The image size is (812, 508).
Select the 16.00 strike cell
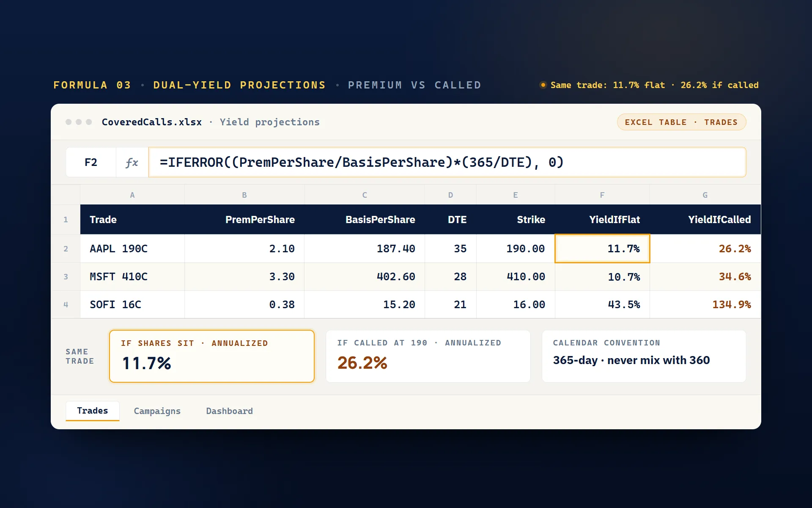[x=516, y=304]
